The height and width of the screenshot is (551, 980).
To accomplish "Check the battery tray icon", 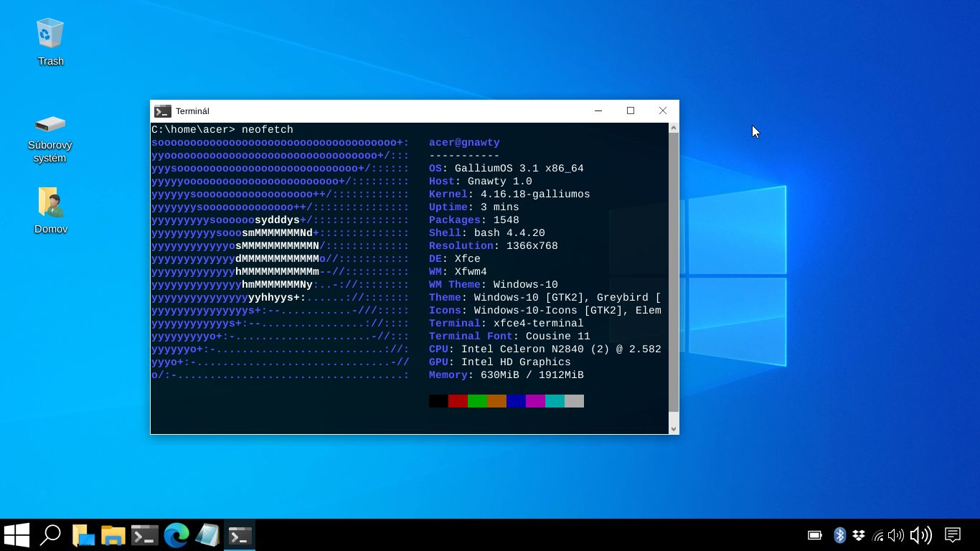I will click(815, 535).
